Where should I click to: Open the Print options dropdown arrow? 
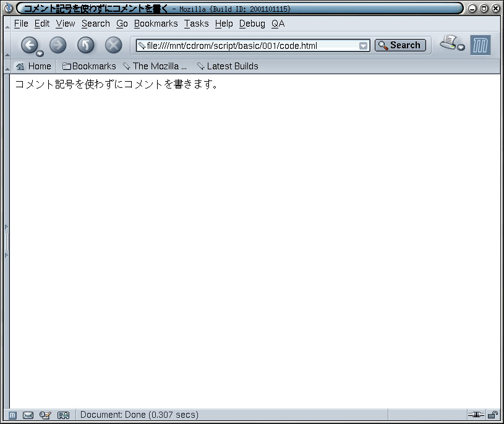pos(461,48)
